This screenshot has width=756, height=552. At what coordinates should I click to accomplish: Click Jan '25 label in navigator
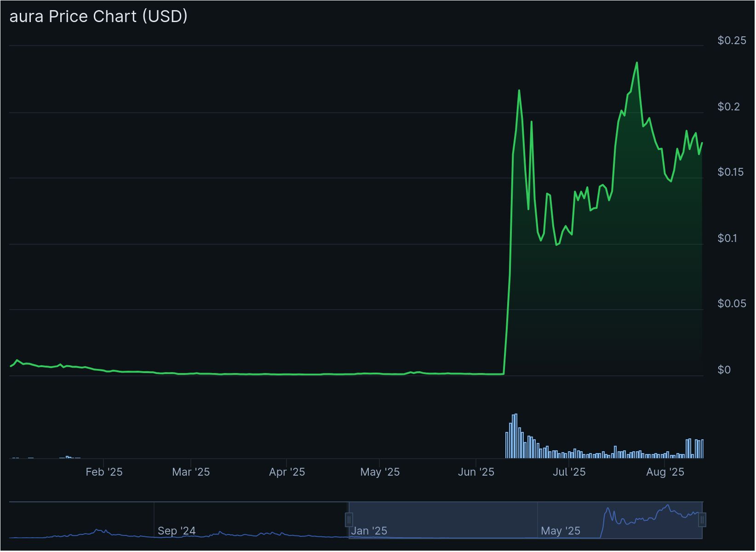(369, 531)
